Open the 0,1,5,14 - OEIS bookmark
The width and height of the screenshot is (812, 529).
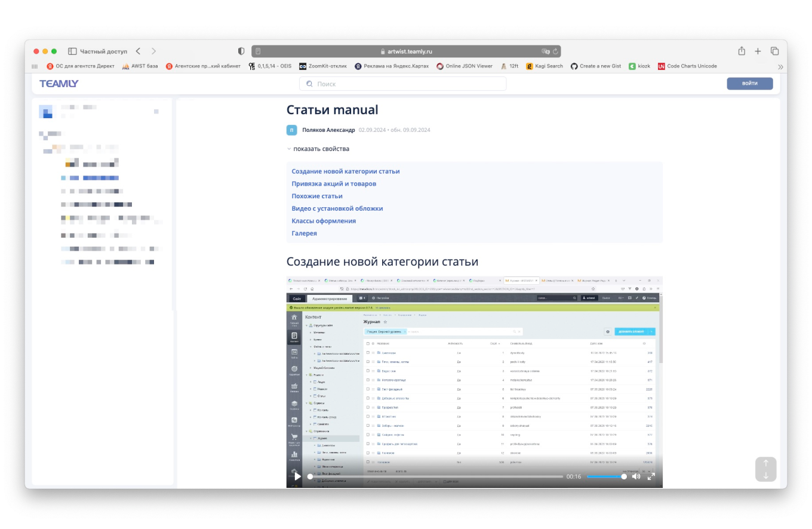270,66
